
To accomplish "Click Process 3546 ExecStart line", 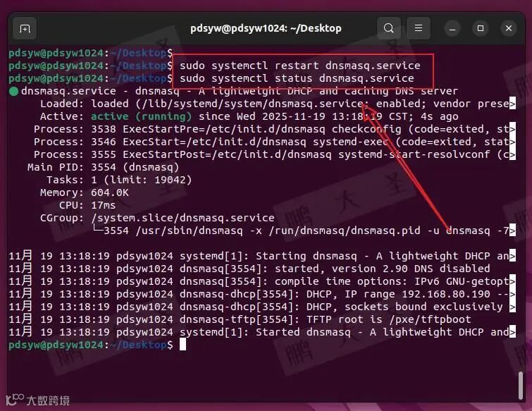I will pyautogui.click(x=275, y=142).
